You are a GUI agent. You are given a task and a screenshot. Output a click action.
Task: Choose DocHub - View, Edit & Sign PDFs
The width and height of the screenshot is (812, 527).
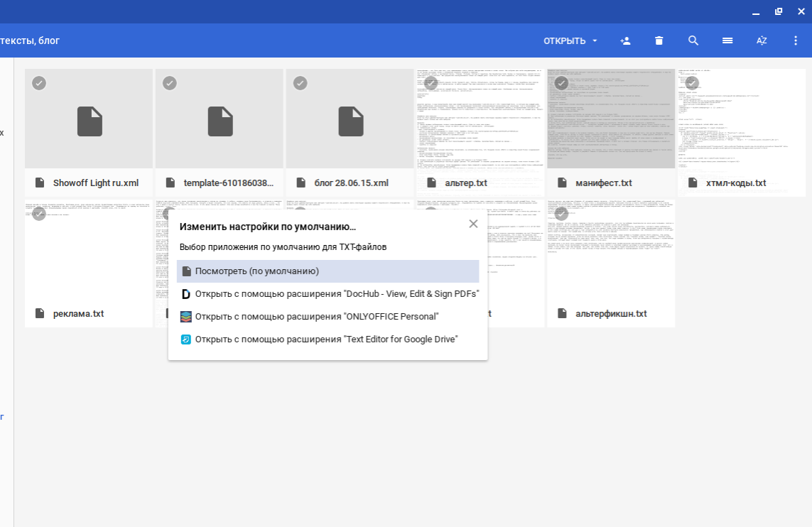(327, 294)
